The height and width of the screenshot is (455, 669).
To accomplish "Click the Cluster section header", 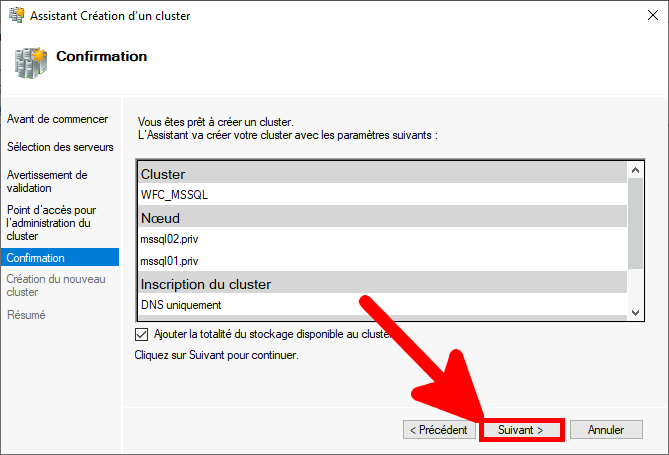I will coord(383,173).
